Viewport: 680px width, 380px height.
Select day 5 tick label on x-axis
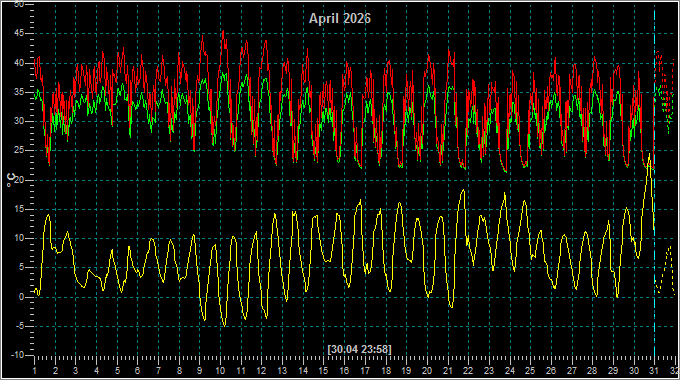click(117, 371)
